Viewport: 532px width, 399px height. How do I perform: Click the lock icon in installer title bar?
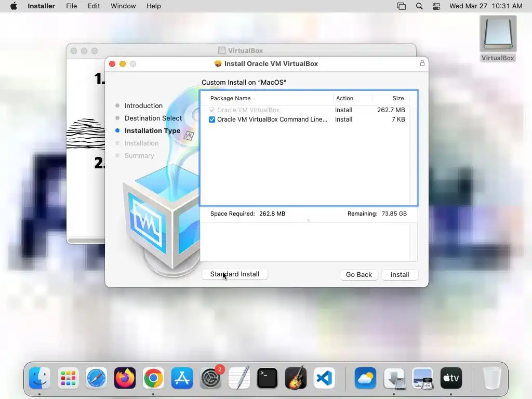click(422, 63)
